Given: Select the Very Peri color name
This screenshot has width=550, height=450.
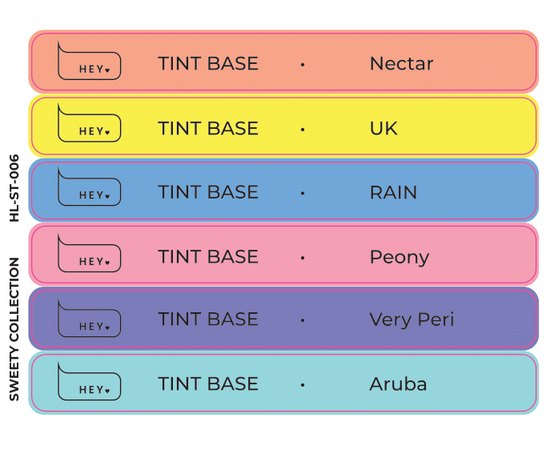Looking at the screenshot, I should (x=412, y=320).
